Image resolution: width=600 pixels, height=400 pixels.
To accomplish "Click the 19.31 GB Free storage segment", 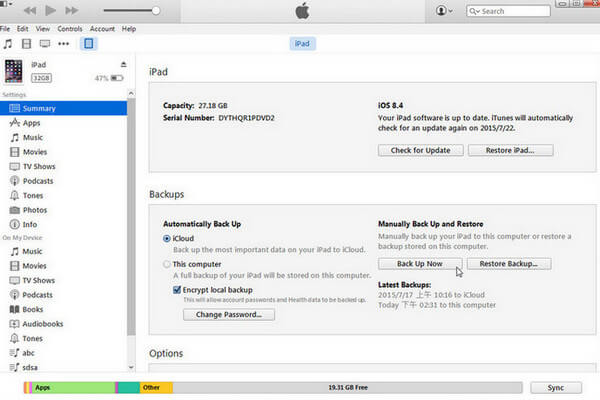I will [347, 388].
